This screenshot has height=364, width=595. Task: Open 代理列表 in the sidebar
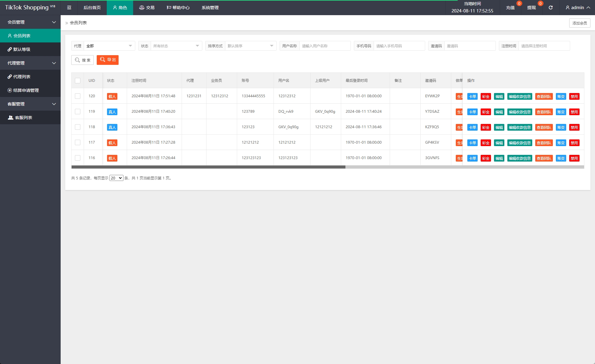tap(22, 77)
